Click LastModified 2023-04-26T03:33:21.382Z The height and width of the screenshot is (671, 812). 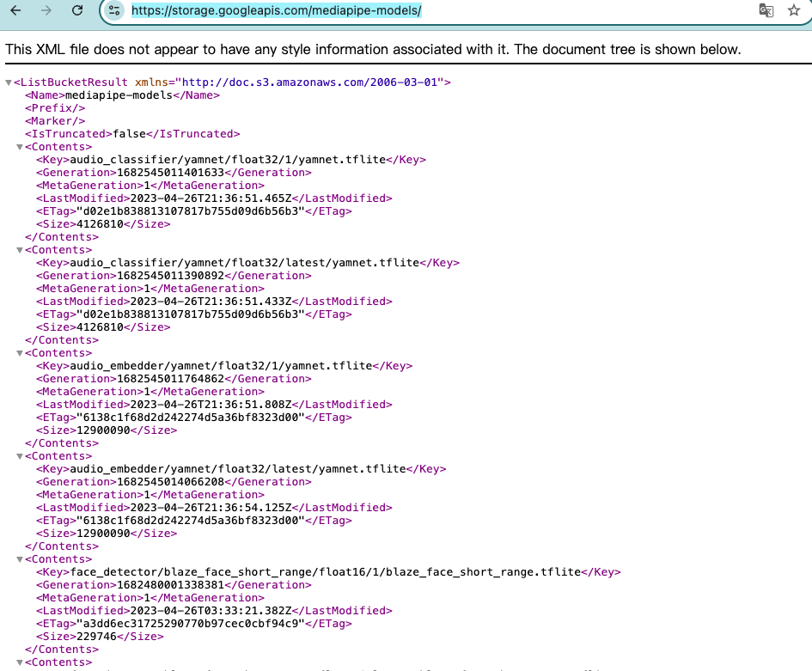(x=211, y=610)
